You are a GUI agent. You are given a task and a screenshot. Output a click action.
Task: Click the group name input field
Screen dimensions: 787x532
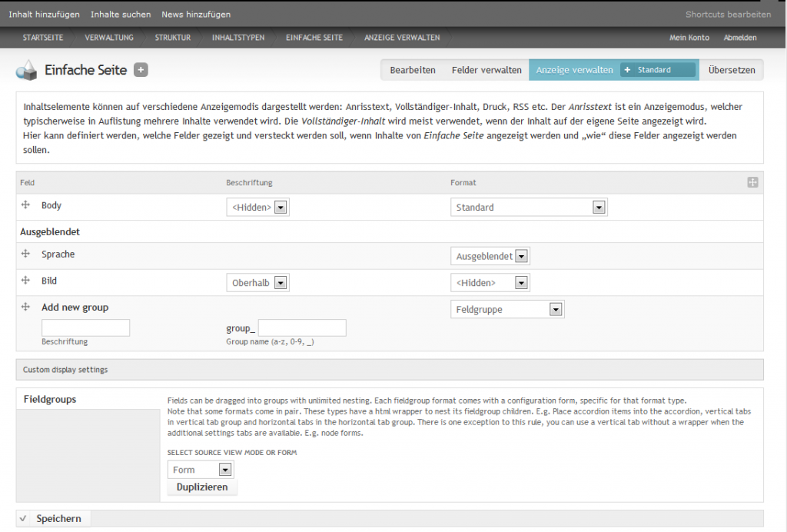(302, 328)
